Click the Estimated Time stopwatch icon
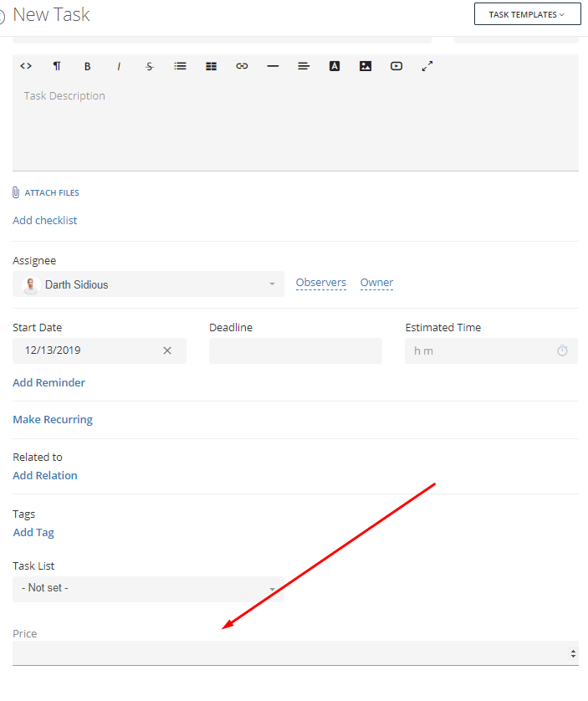 point(562,350)
